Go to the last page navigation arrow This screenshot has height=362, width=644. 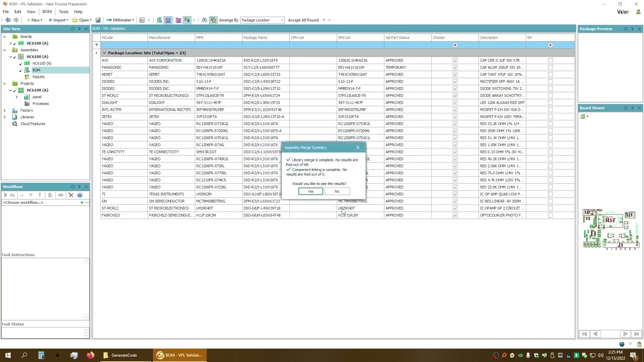636,334
